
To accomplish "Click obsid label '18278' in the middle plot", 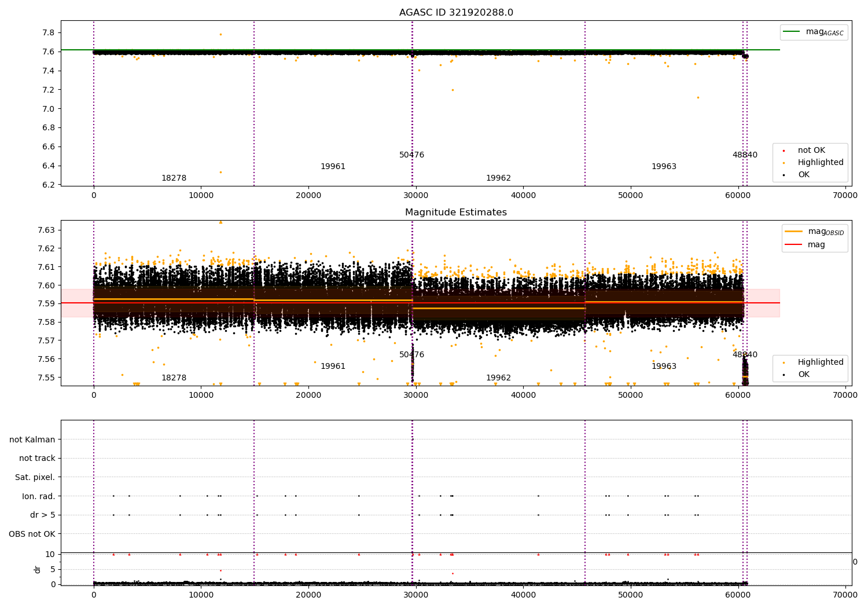I will (x=174, y=378).
